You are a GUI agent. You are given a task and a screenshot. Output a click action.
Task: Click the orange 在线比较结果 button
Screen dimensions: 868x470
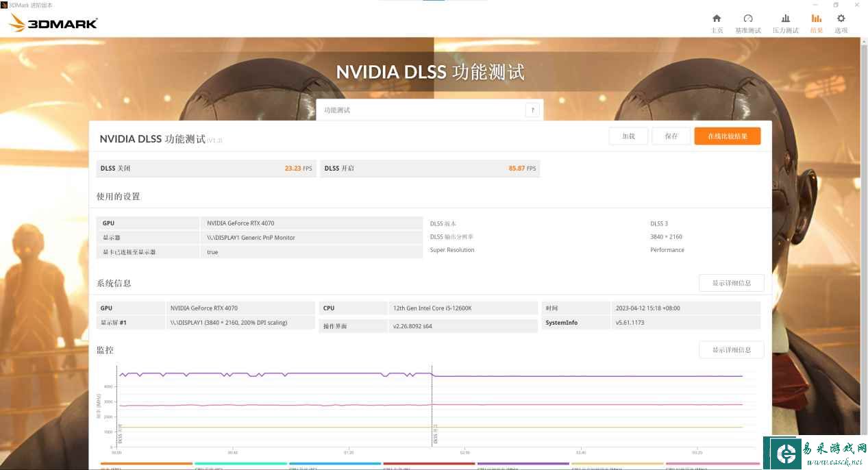tap(728, 136)
